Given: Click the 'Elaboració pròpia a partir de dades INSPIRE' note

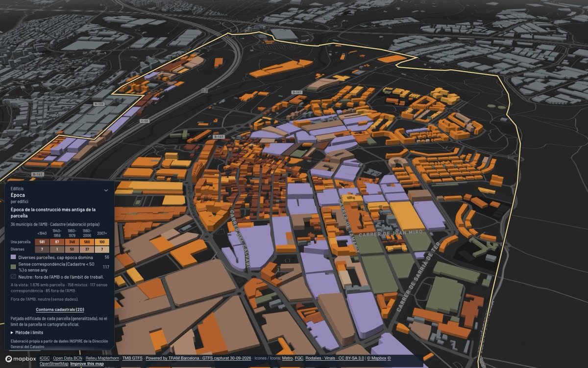Looking at the screenshot, I should coord(59,344).
